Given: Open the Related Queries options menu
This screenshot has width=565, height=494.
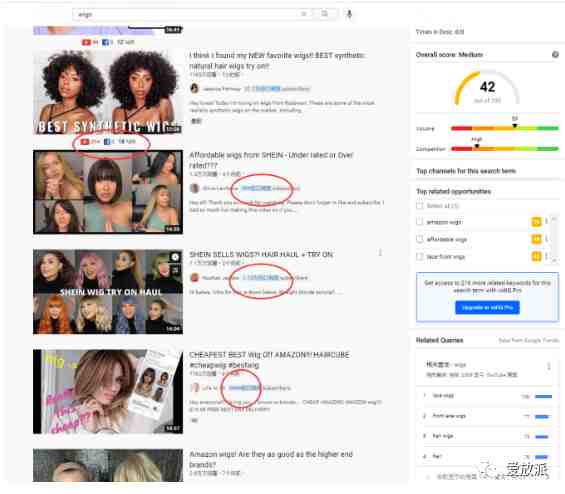Looking at the screenshot, I should tap(548, 366).
